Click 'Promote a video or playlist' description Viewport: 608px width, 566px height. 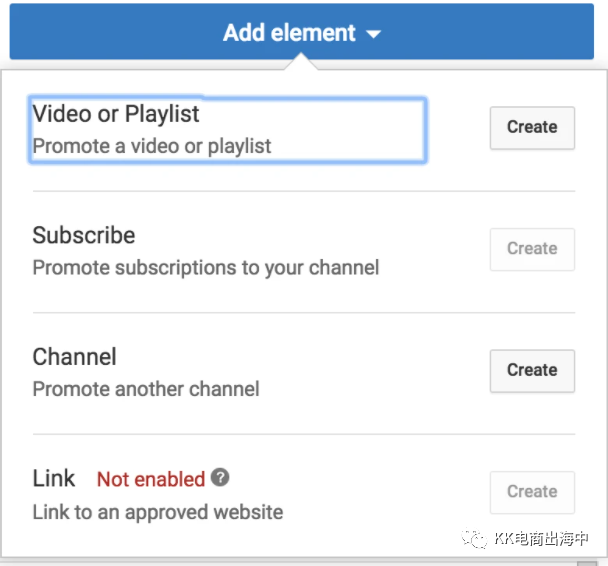tap(152, 147)
